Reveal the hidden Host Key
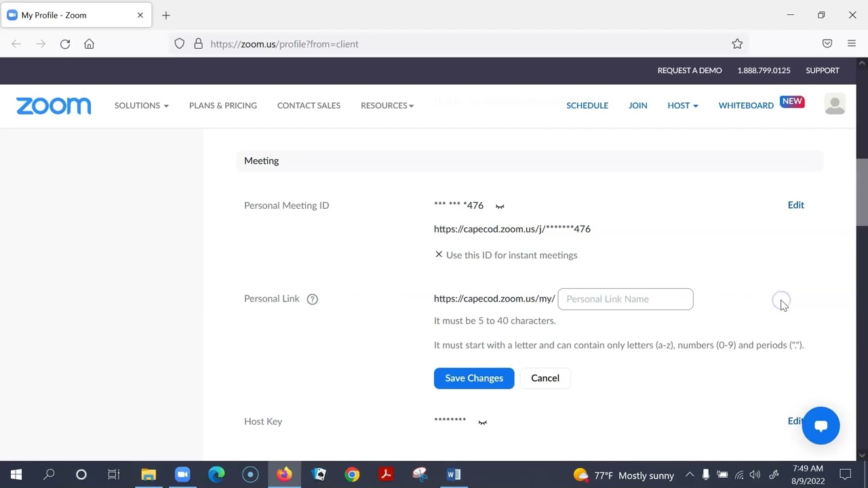The image size is (868, 488). pyautogui.click(x=482, y=422)
